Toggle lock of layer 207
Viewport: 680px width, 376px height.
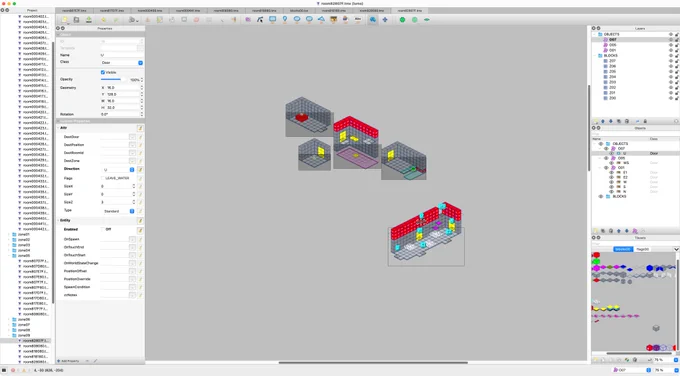tap(677, 61)
